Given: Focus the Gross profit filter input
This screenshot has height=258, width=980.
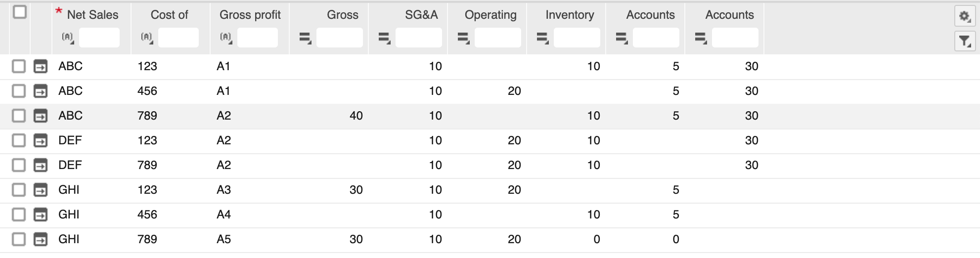Looking at the screenshot, I should (x=258, y=38).
